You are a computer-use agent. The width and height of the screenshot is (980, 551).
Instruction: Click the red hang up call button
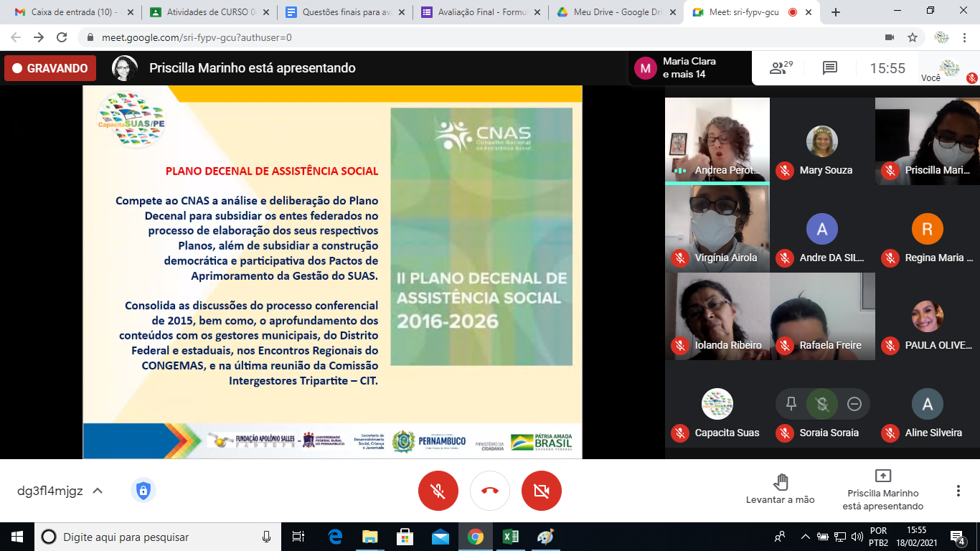click(490, 491)
